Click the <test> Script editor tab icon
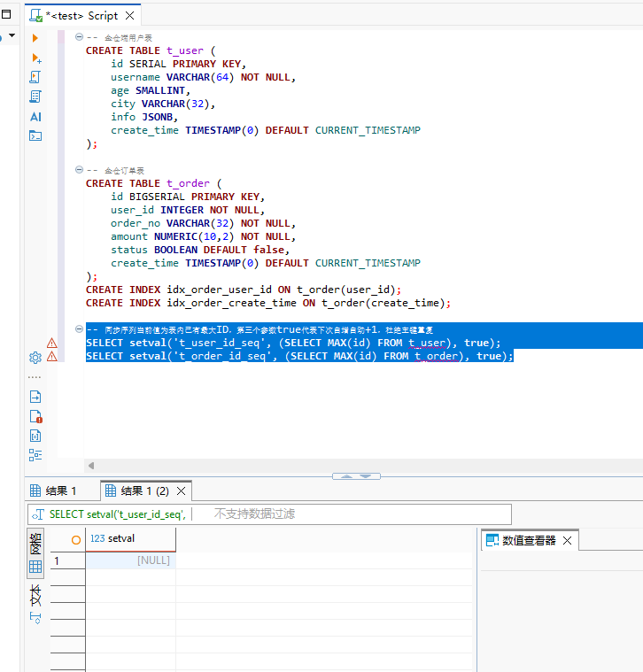 (36, 16)
